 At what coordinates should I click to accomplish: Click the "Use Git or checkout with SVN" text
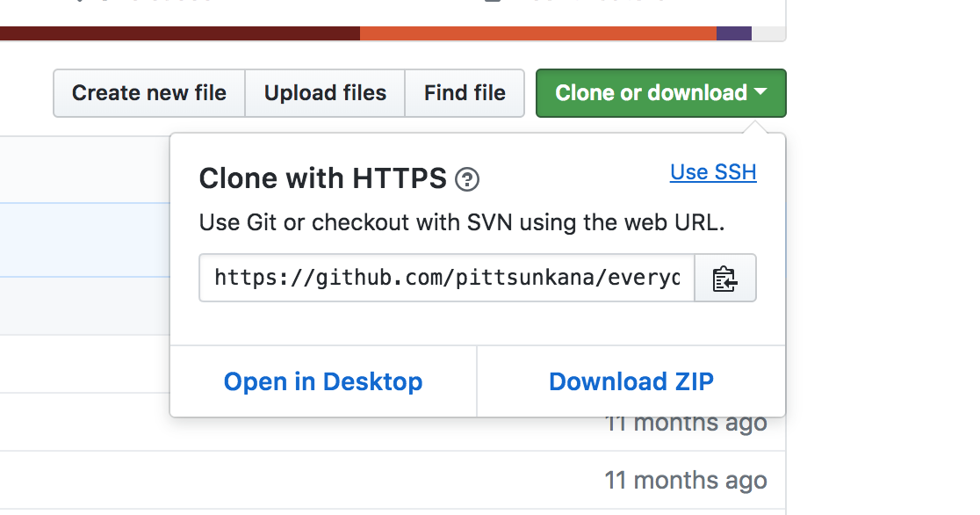click(462, 222)
